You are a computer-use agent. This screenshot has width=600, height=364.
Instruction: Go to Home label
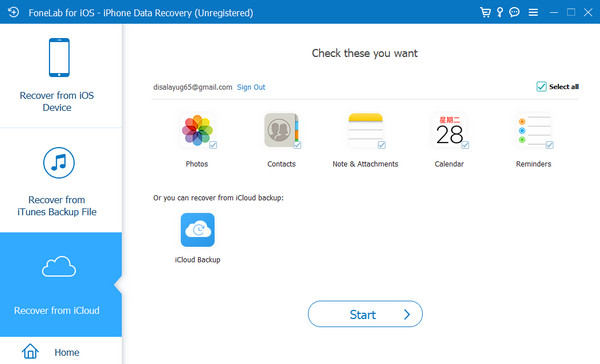click(x=67, y=352)
